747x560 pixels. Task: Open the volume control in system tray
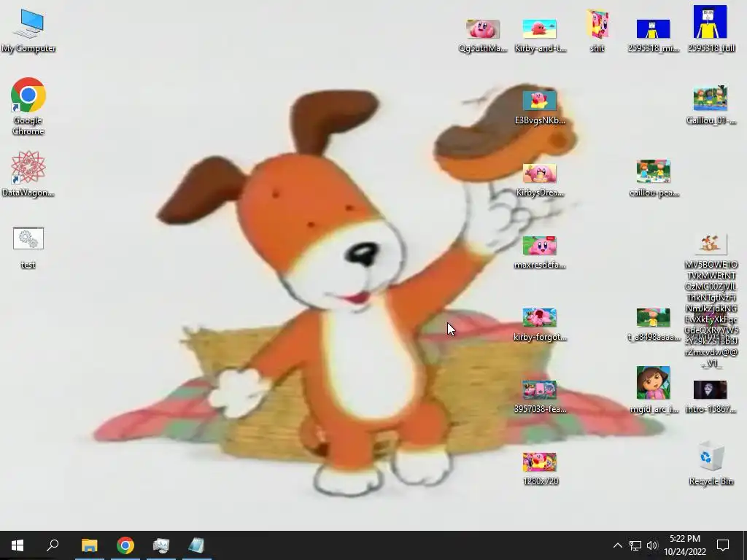point(652,545)
